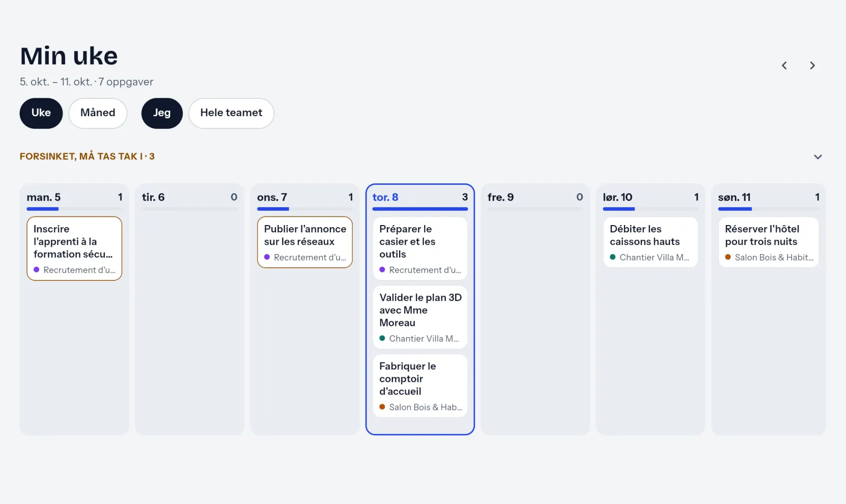The height and width of the screenshot is (504, 846).
Task: Switch to Uke view
Action: (41, 113)
